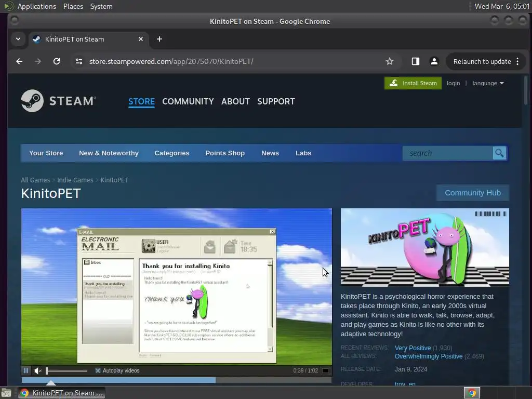Viewport: 532px width, 399px height.
Task: Open the News tab
Action: pyautogui.click(x=270, y=153)
